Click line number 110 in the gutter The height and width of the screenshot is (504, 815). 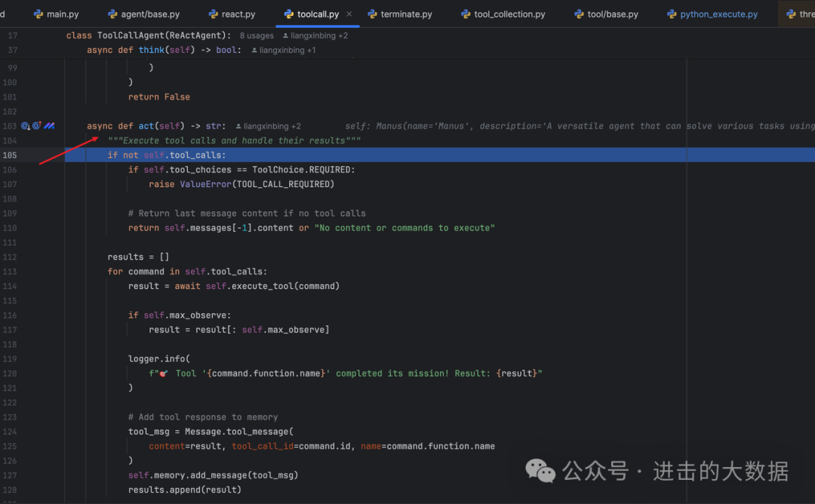pos(9,228)
